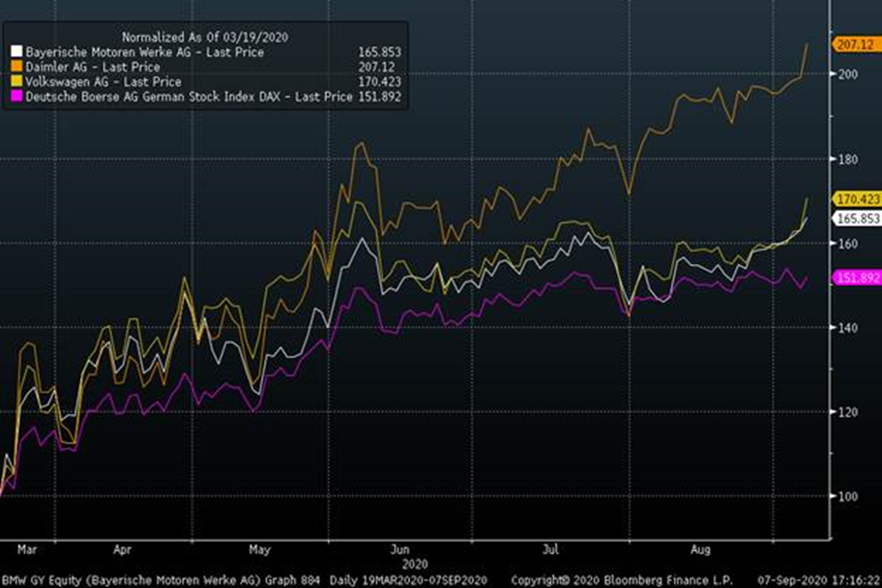Click the 151.892 value in the legend

coord(380,97)
